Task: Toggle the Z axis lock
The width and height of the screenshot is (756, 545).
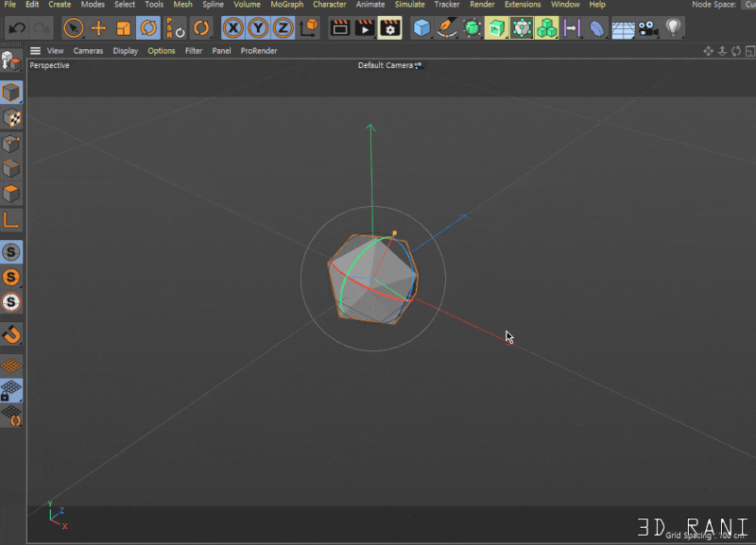Action: click(x=281, y=28)
